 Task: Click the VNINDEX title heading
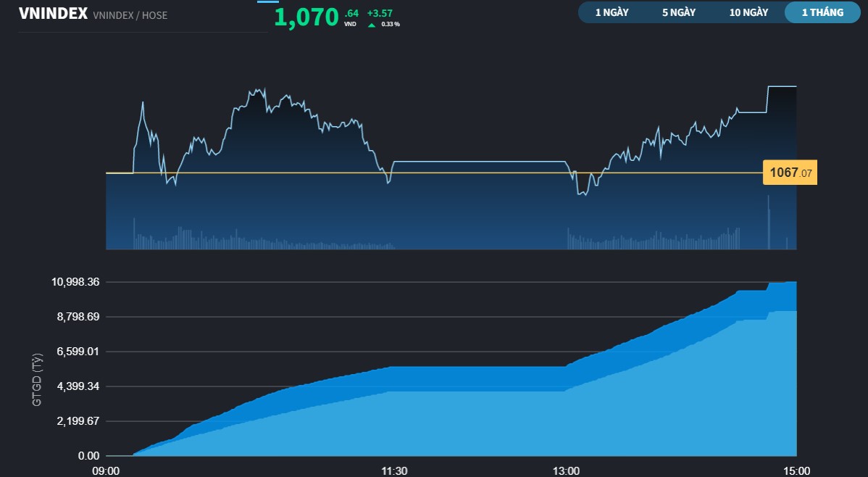53,14
